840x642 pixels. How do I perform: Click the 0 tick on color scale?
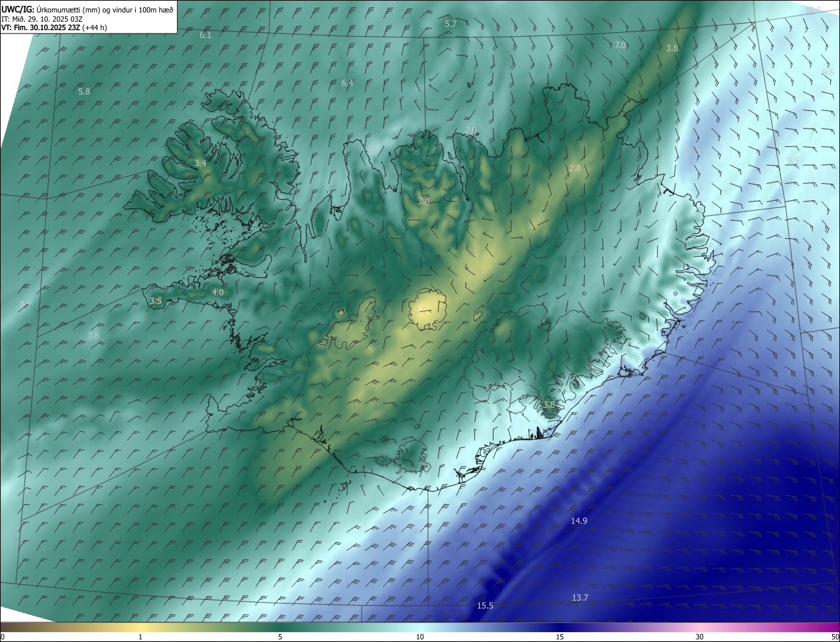click(x=3, y=637)
